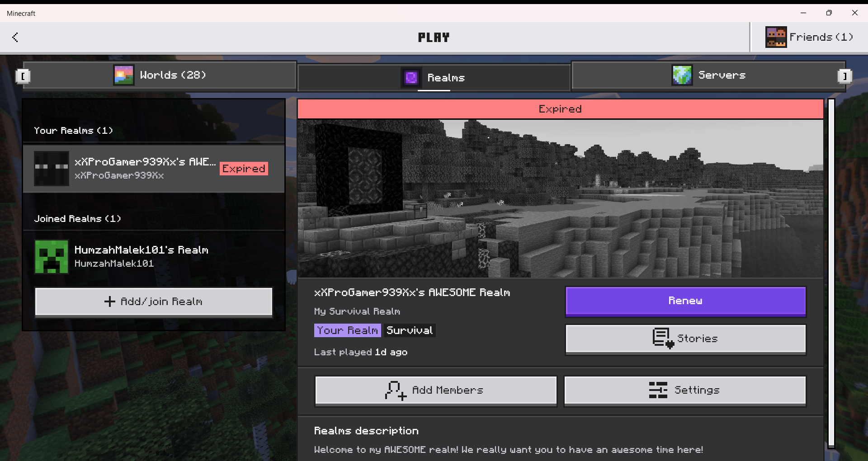Viewport: 868px width, 461px height.
Task: Click the Worlds sunset landscape icon
Action: 123,75
